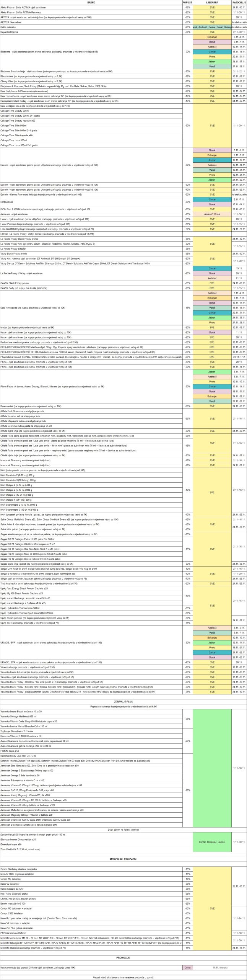
Task: Click the BREND column header
Action: [91, 2]
